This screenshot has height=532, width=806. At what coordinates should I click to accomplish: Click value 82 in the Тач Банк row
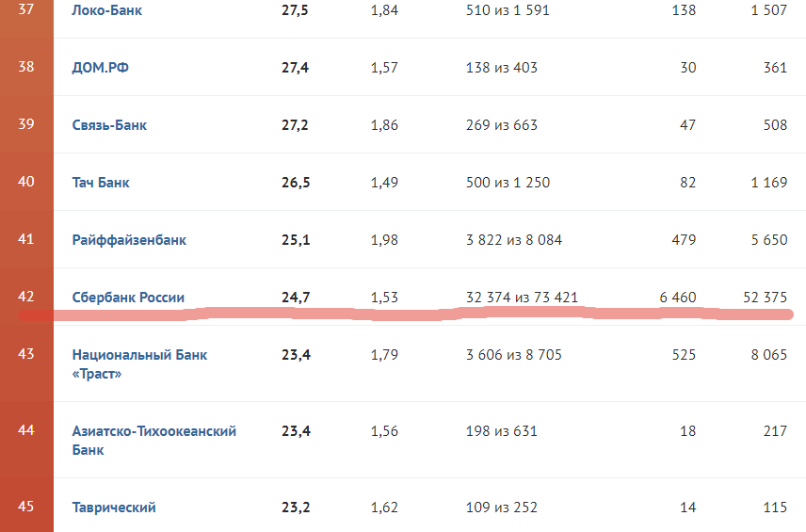[687, 183]
